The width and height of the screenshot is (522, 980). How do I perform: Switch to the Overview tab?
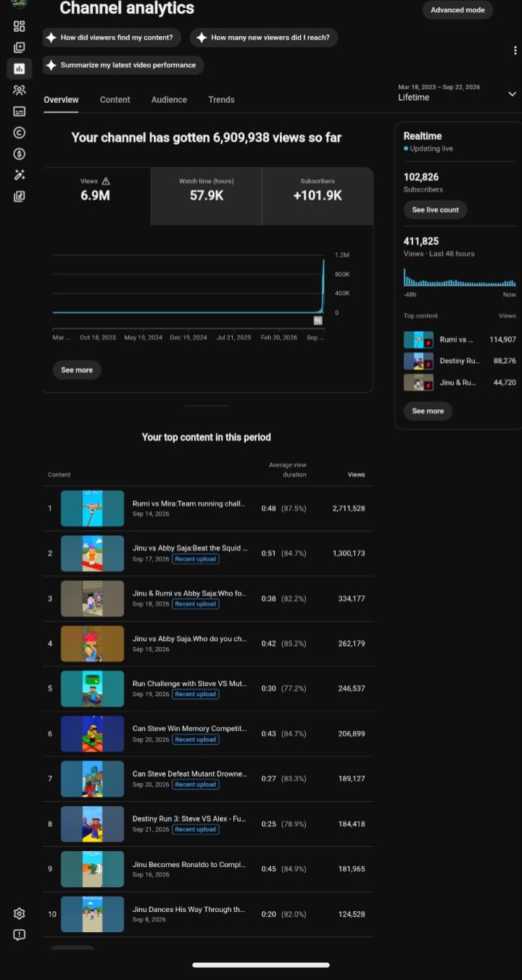click(x=61, y=100)
